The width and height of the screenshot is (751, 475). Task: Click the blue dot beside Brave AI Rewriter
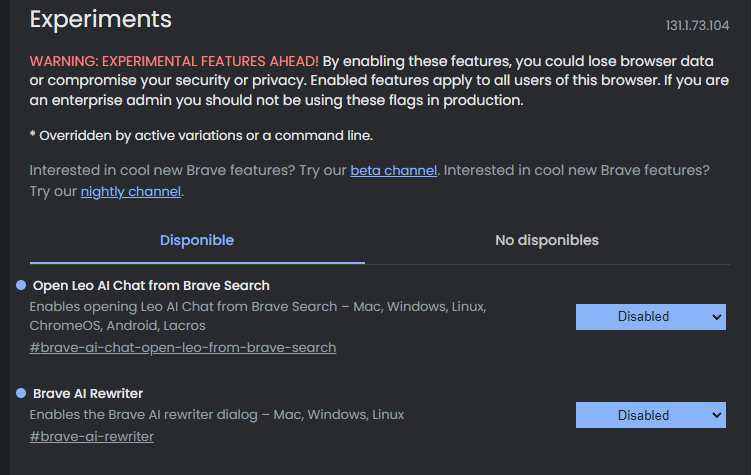[21, 393]
